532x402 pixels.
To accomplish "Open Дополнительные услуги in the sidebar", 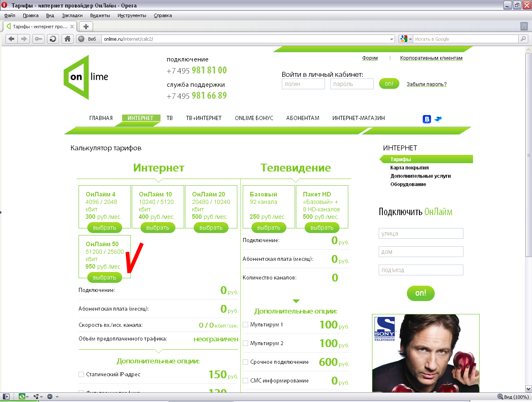I will pos(421,176).
